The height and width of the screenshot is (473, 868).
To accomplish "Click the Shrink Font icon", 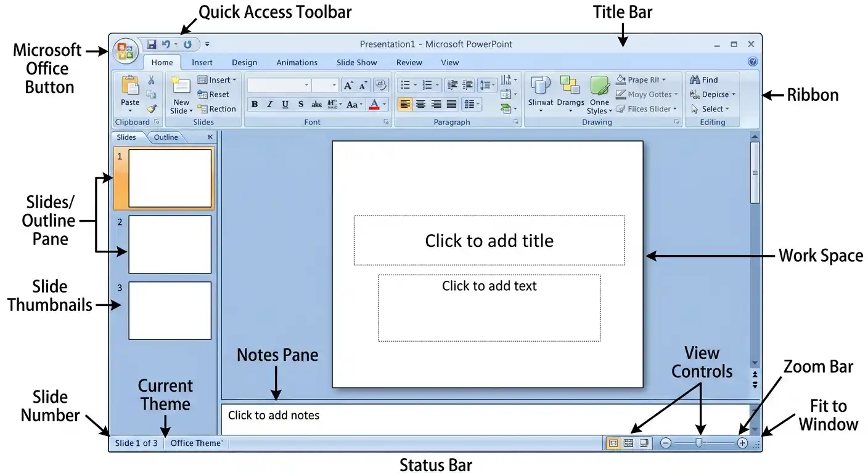I will [364, 85].
